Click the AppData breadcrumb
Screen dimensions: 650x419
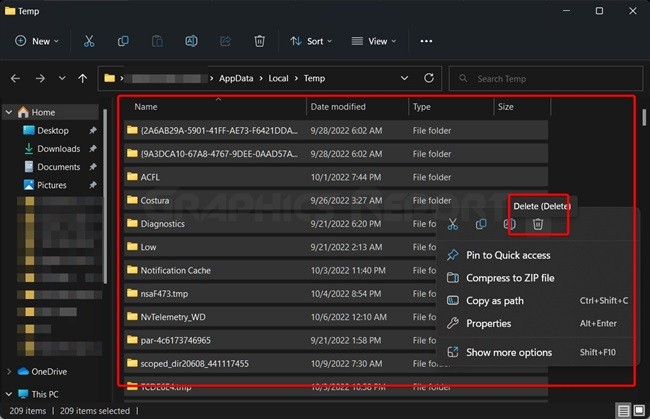236,78
